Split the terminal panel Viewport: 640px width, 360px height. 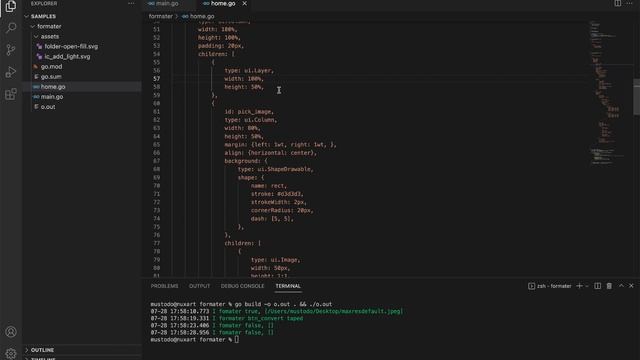(x=598, y=286)
